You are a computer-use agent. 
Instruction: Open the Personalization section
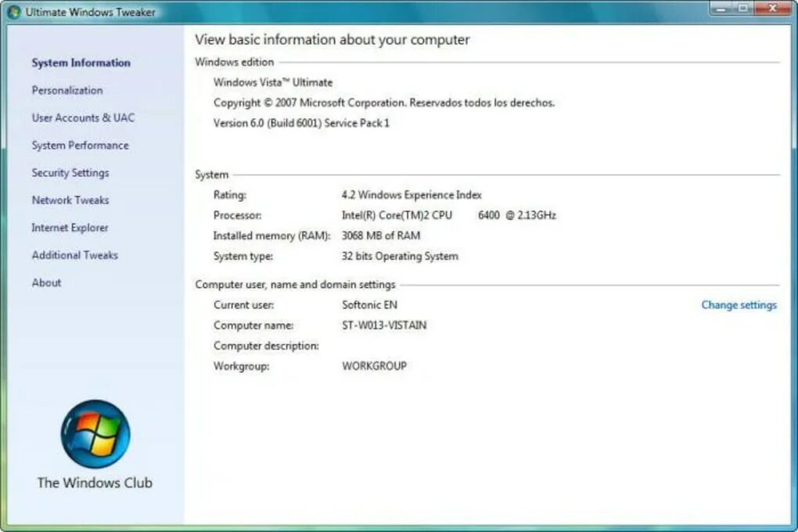67,90
